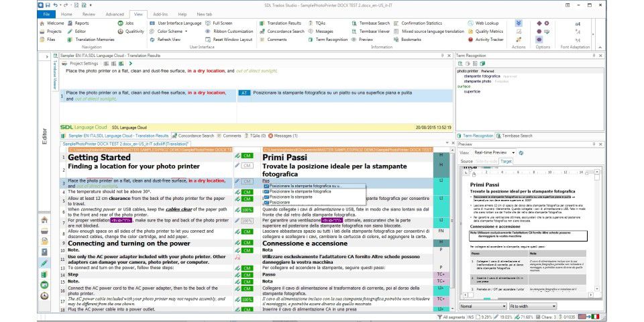Open the Messages (1) tab
The height and width of the screenshot is (322, 644).
pos(283,136)
